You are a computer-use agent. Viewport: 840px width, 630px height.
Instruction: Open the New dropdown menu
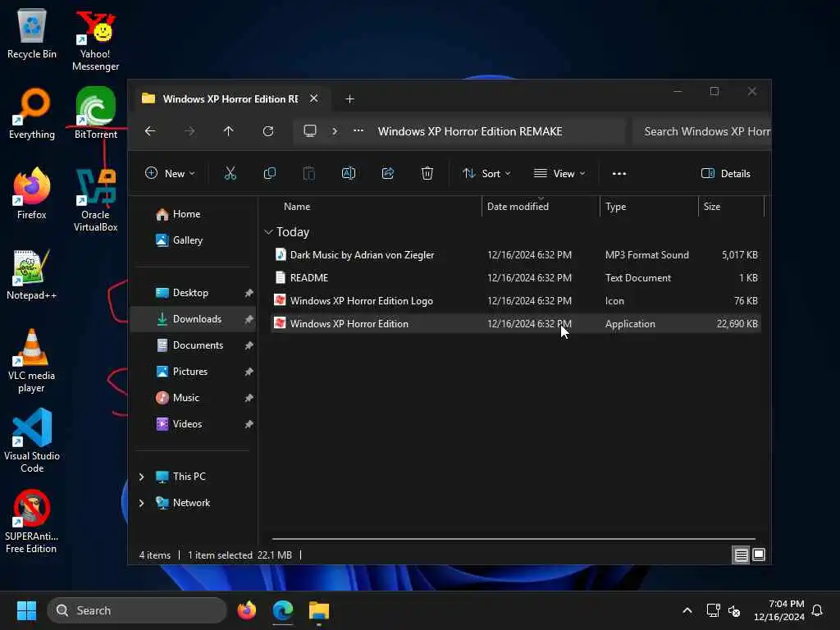pos(171,173)
